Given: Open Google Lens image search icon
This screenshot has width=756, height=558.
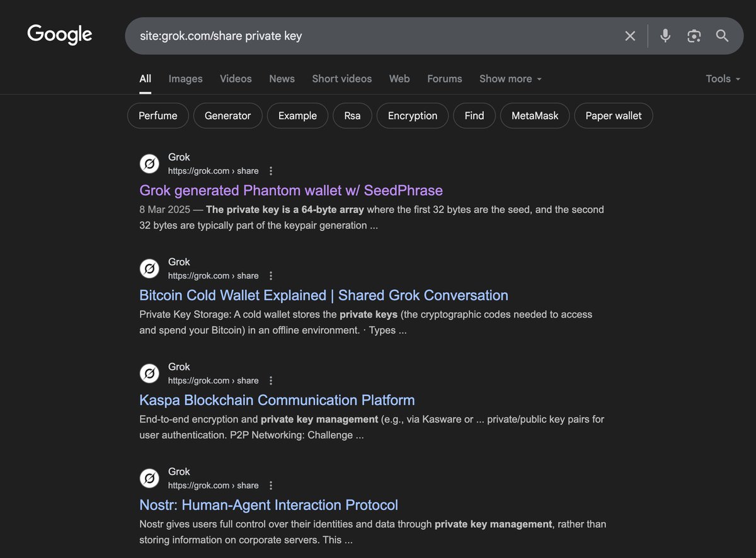Looking at the screenshot, I should tap(694, 36).
